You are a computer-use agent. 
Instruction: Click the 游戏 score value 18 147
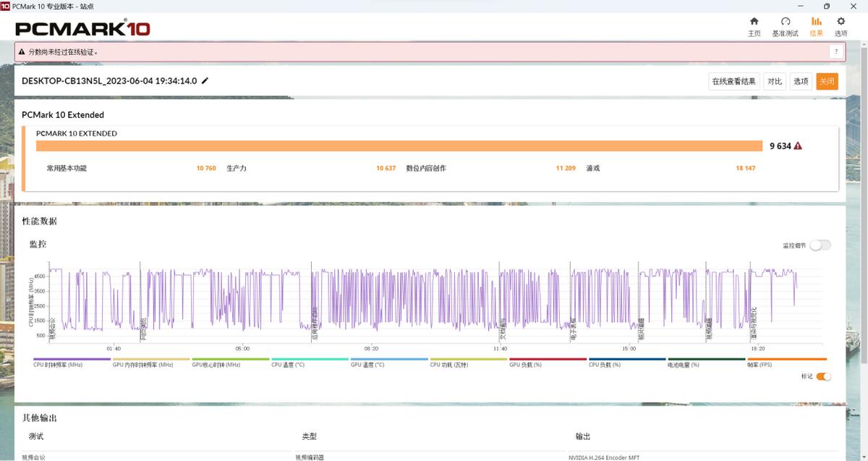point(745,168)
